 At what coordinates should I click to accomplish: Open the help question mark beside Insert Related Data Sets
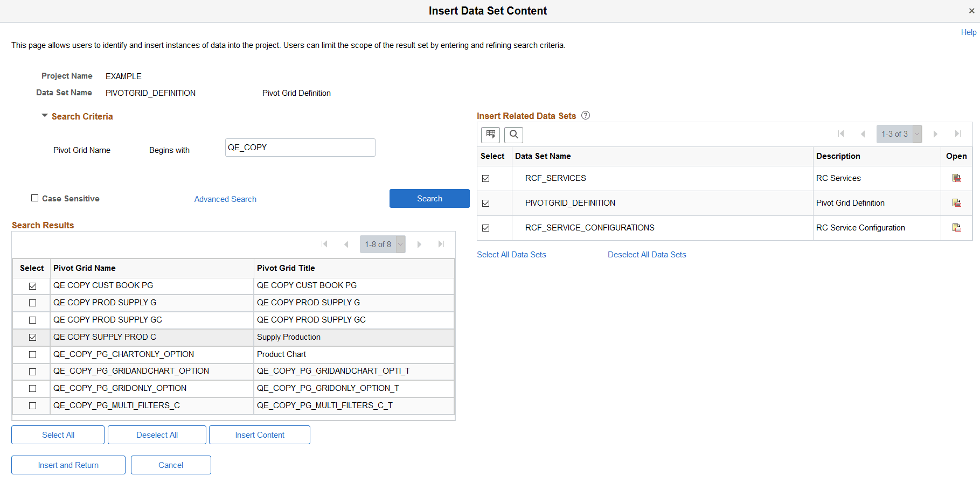(586, 115)
